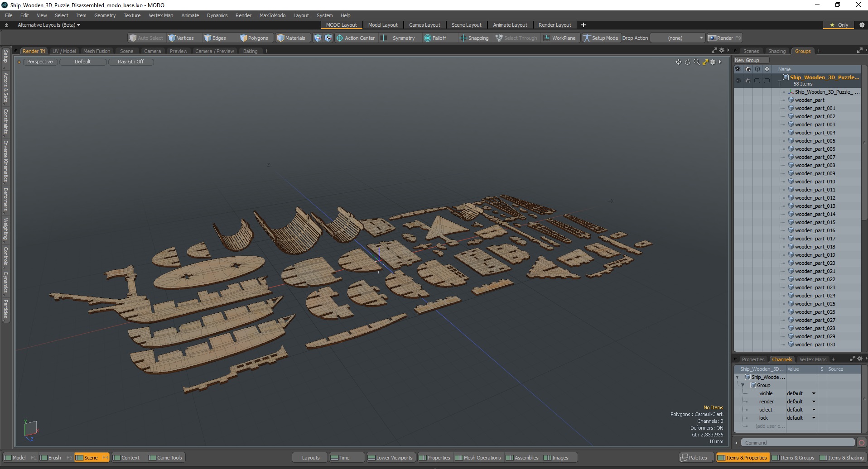The width and height of the screenshot is (868, 469).
Task: Open the lock channel default dropdown
Action: (x=801, y=418)
